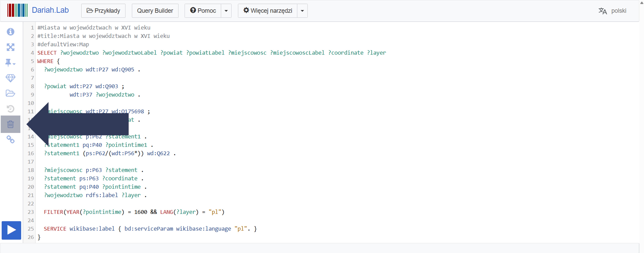The height and width of the screenshot is (253, 644).
Task: Click line number 23 in gutter
Action: 31,212
